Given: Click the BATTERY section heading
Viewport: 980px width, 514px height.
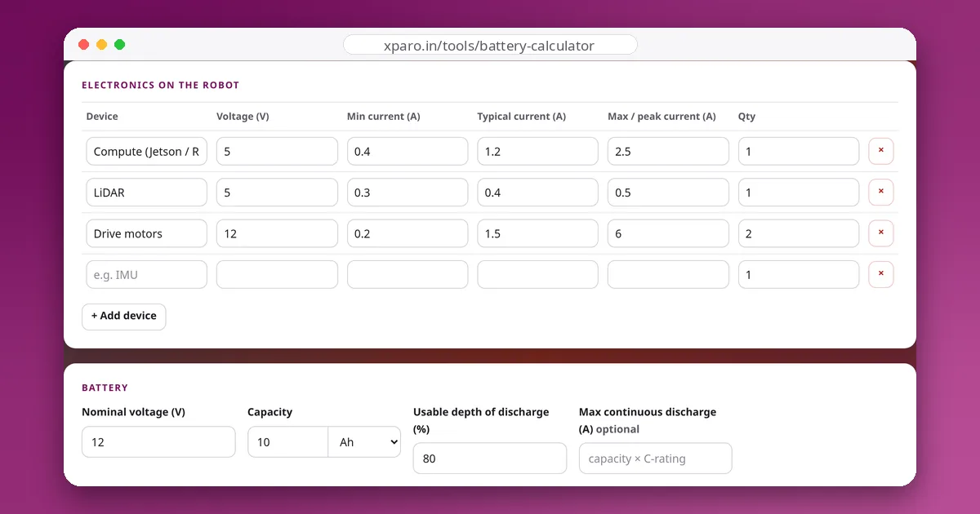Looking at the screenshot, I should [x=105, y=388].
